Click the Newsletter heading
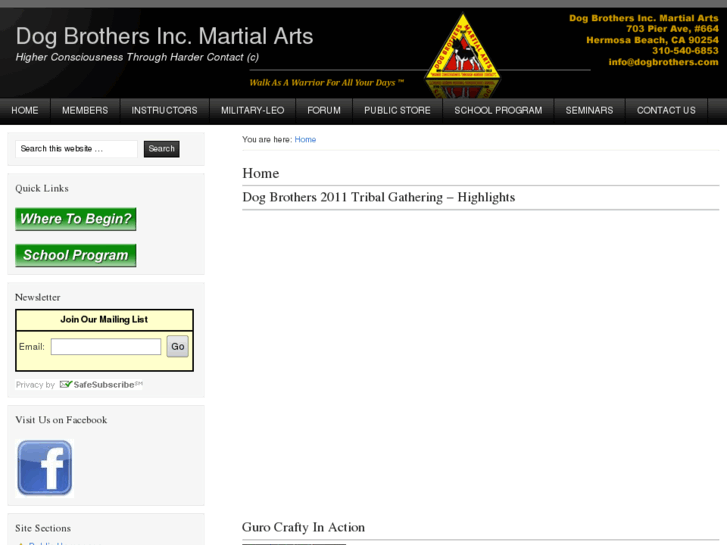Viewport: 727px width, 545px height. point(38,297)
